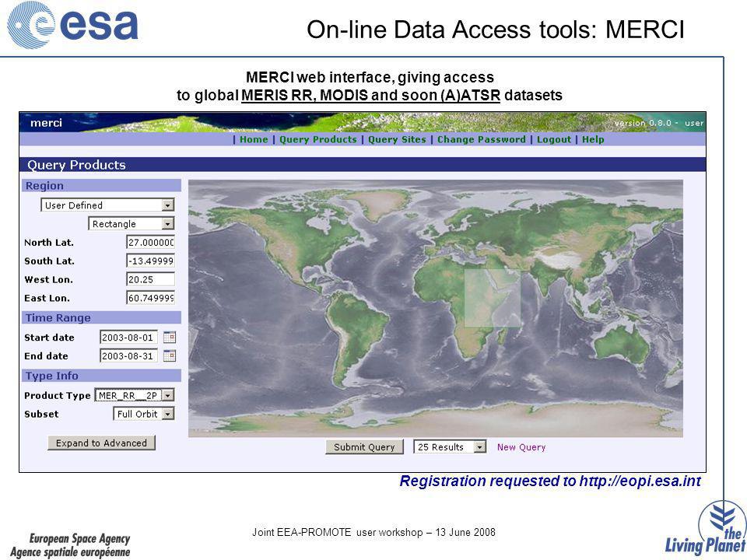
Task: Focus the Start date text field
Action: 128,338
